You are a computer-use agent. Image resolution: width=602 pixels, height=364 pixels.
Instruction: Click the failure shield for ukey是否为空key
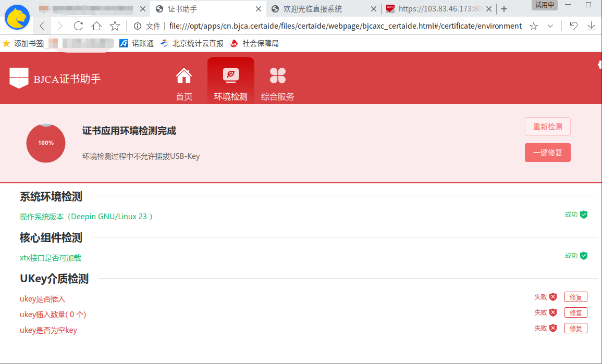[x=553, y=328]
